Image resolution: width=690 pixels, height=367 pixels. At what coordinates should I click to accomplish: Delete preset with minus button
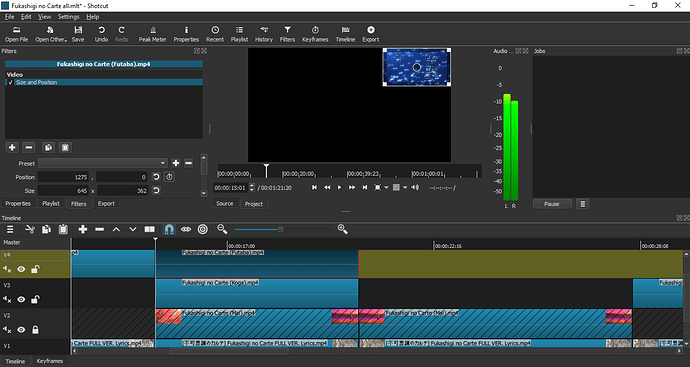[x=188, y=163]
